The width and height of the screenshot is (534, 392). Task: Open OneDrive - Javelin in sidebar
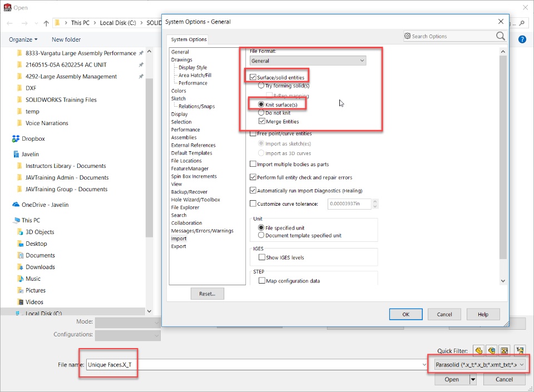click(x=41, y=205)
